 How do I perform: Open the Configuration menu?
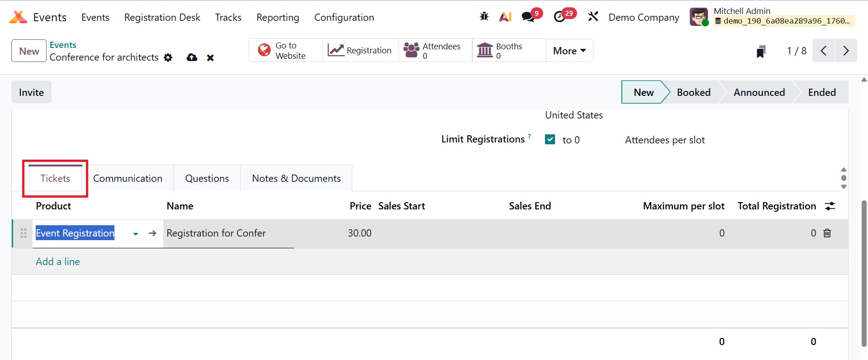point(344,17)
